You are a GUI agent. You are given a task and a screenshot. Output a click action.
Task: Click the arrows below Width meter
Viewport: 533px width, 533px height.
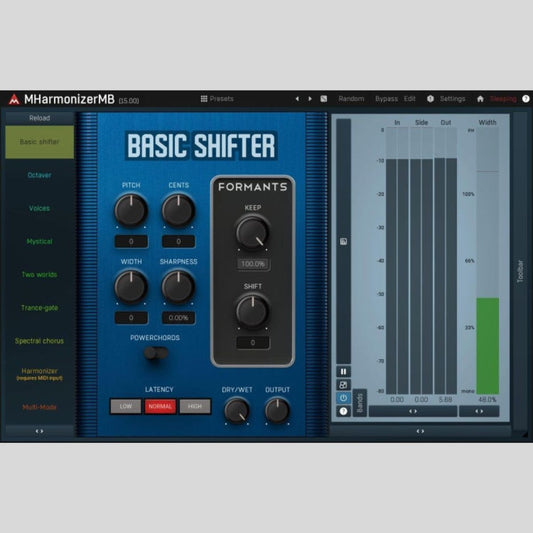(x=479, y=411)
